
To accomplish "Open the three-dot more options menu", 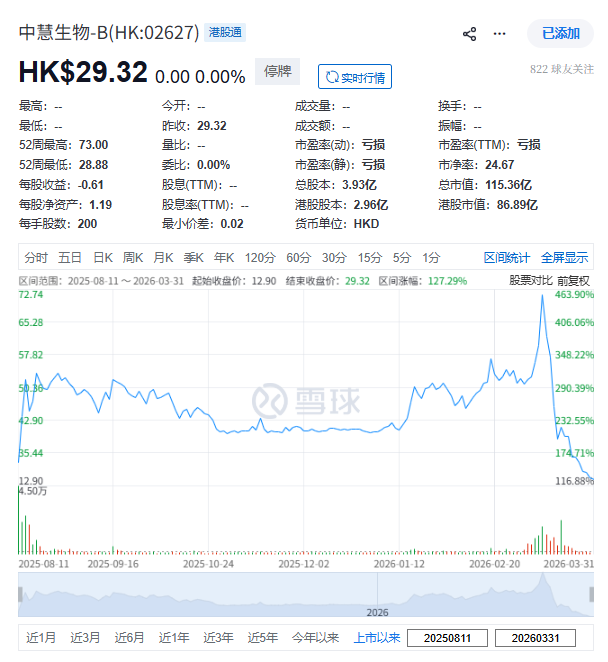I will point(499,34).
